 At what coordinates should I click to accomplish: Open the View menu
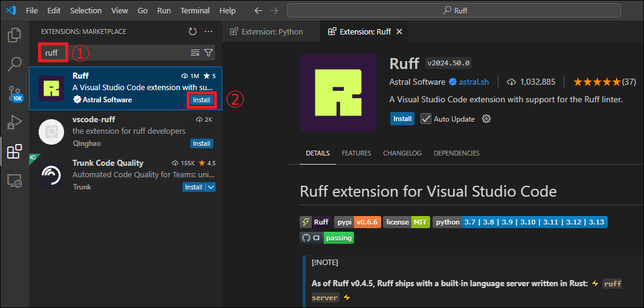[x=120, y=11]
